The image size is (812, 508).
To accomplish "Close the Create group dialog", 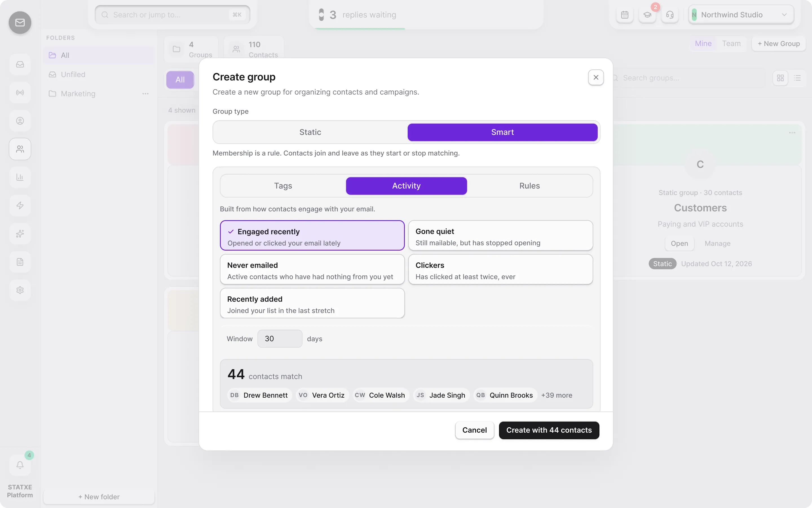I will tap(595, 77).
